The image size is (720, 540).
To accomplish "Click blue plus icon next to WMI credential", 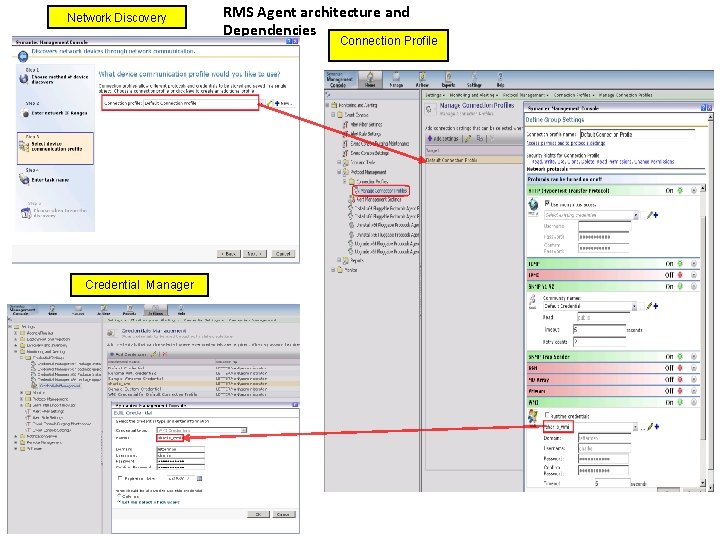I will coord(657,427).
